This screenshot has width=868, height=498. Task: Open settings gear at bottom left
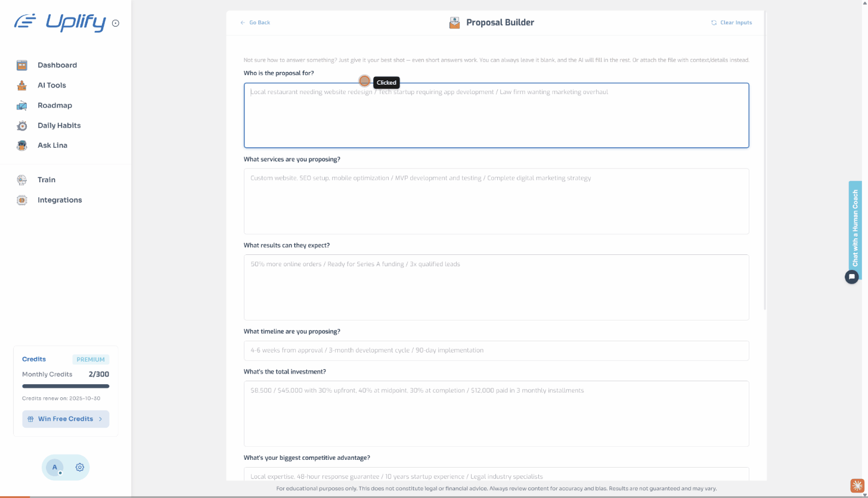point(79,468)
